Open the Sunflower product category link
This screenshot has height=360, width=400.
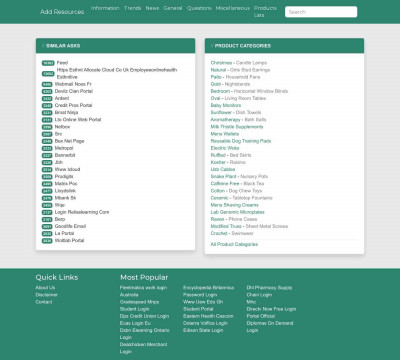(221, 112)
